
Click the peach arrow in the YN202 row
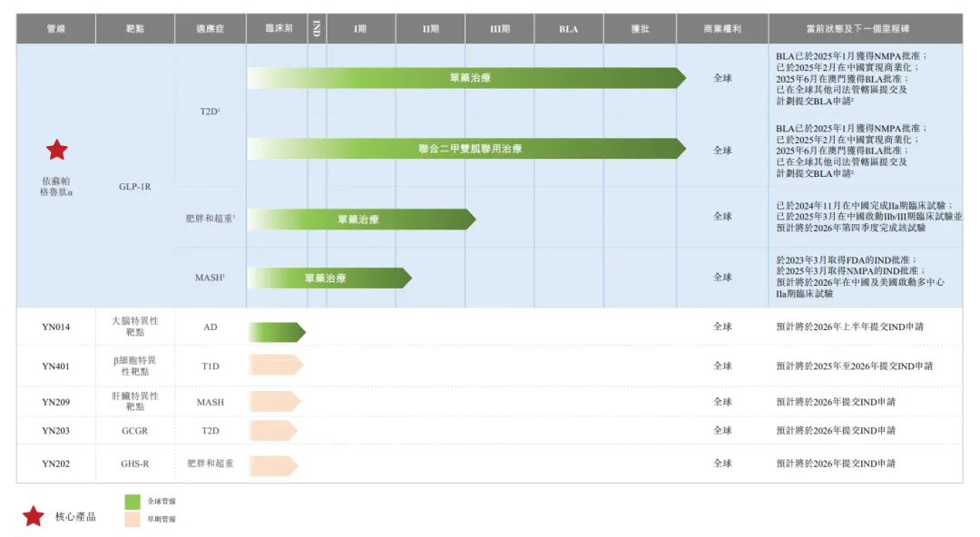(272, 464)
